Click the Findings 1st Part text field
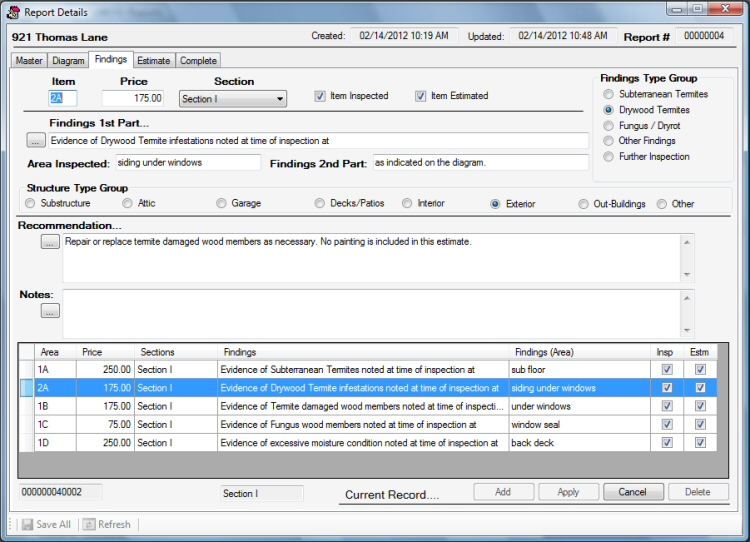This screenshot has width=750, height=542. coord(319,141)
